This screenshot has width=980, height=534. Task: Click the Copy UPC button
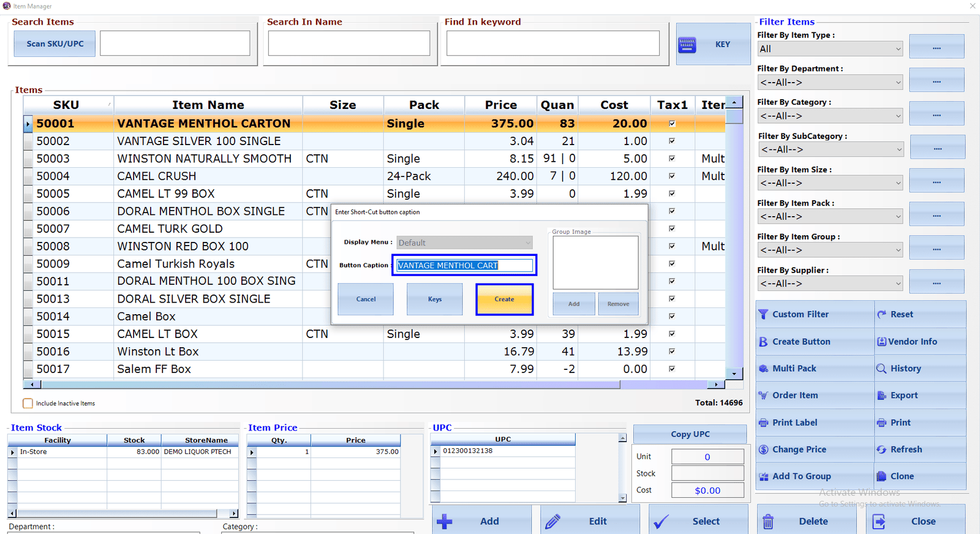[690, 434]
